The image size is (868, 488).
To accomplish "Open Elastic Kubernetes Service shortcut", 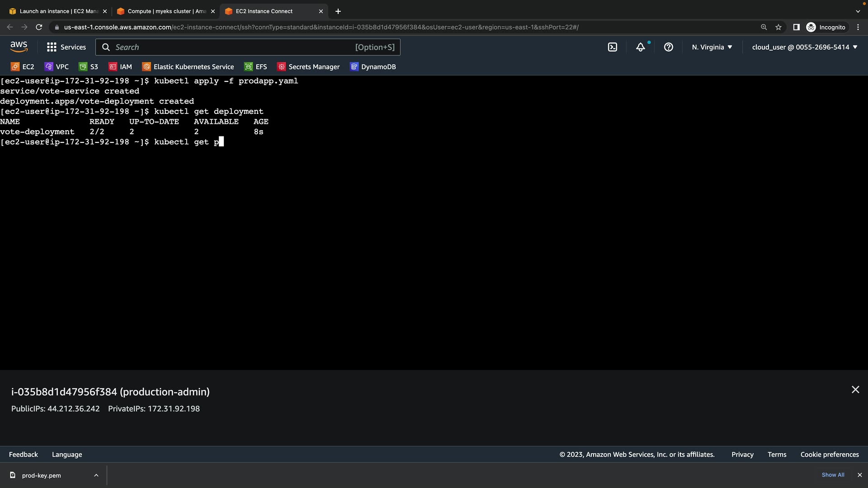I will (188, 67).
